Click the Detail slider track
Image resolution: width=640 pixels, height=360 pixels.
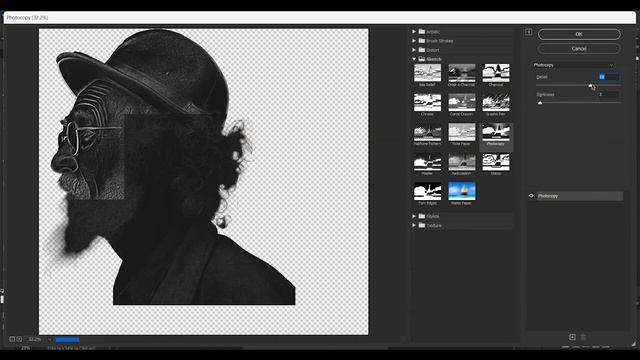579,85
